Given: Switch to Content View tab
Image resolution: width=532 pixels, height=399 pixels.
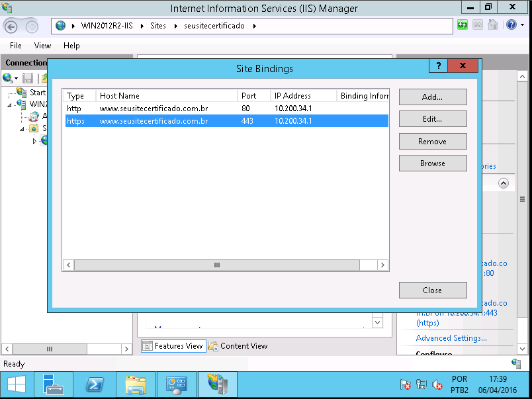Looking at the screenshot, I should point(238,345).
